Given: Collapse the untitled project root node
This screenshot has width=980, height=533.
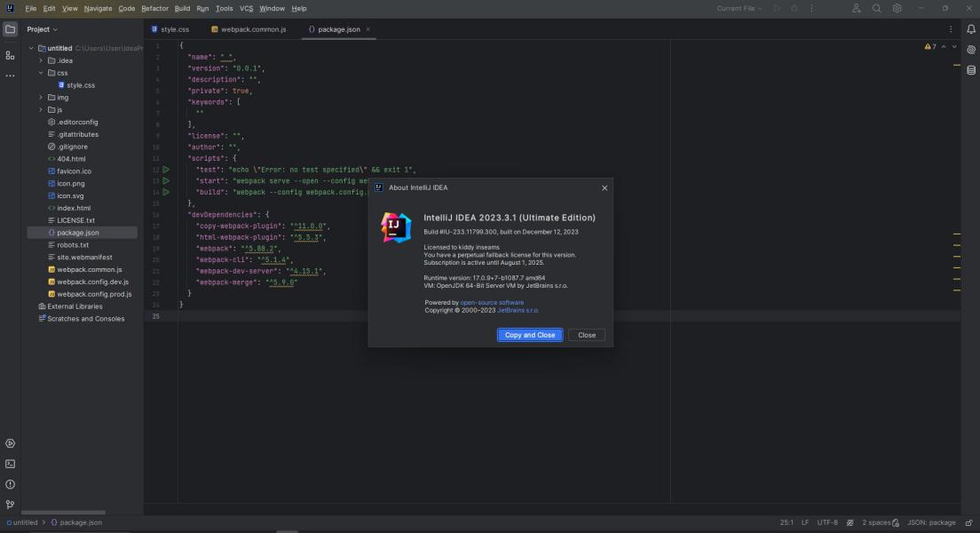Looking at the screenshot, I should pyautogui.click(x=31, y=48).
